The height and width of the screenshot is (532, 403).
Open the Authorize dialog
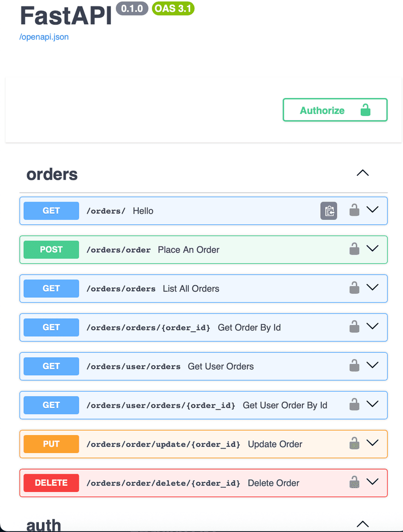[335, 110]
